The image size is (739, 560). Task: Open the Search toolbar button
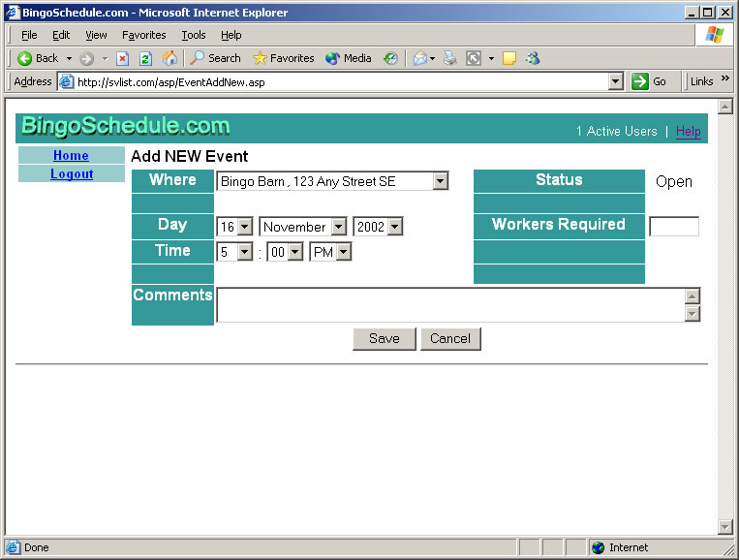(x=215, y=58)
